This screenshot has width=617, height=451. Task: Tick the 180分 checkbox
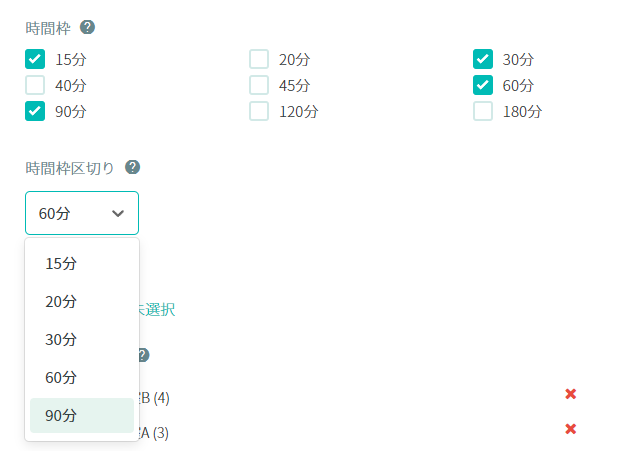(483, 111)
